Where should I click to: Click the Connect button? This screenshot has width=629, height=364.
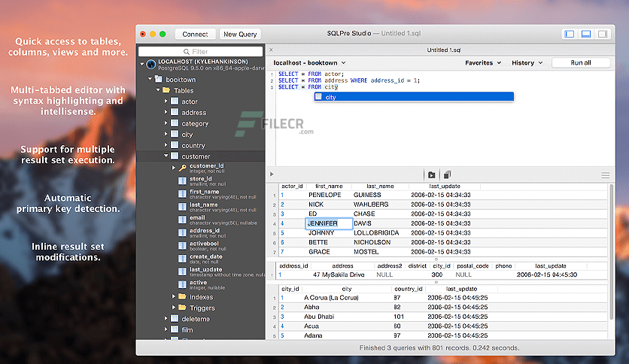coord(196,34)
